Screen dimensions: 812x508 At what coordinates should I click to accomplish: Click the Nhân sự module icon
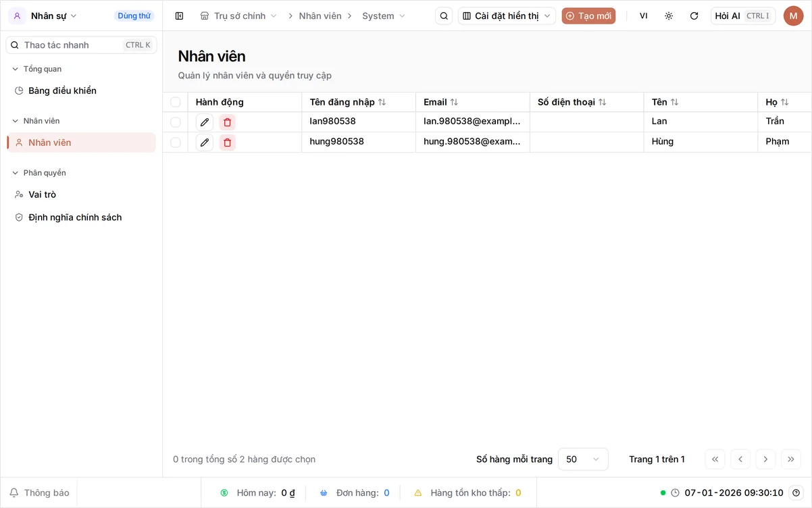pyautogui.click(x=18, y=16)
